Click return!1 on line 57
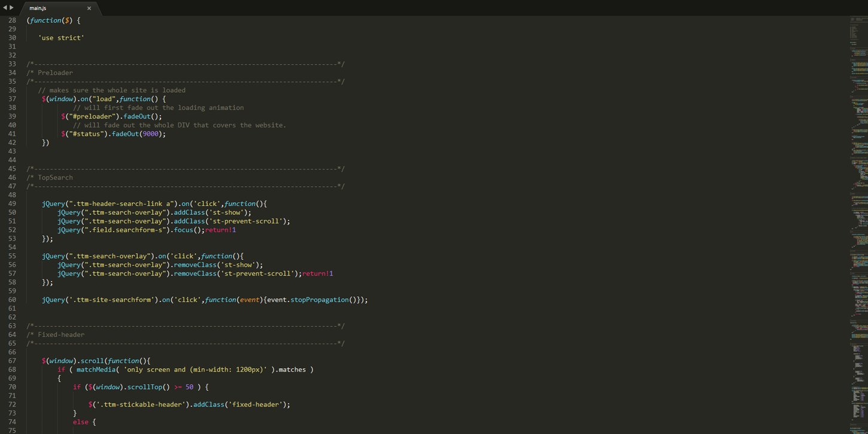 pyautogui.click(x=317, y=274)
